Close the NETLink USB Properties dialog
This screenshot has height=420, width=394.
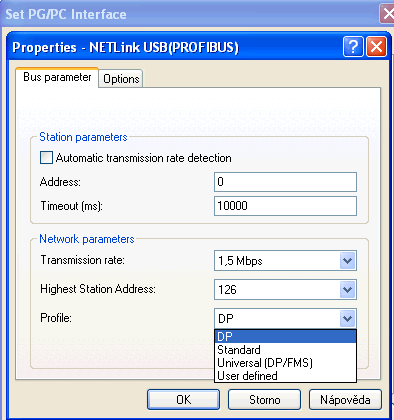pyautogui.click(x=377, y=47)
